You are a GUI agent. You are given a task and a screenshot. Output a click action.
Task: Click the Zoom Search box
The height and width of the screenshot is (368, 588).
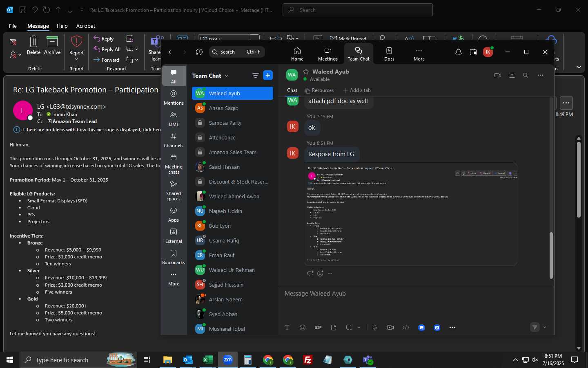[x=237, y=52]
